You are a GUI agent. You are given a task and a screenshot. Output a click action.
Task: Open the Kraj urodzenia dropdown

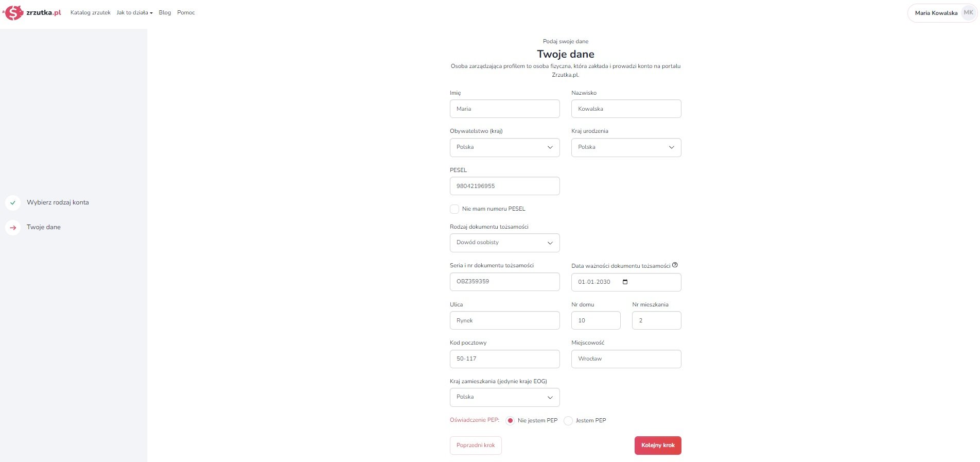[x=626, y=147]
